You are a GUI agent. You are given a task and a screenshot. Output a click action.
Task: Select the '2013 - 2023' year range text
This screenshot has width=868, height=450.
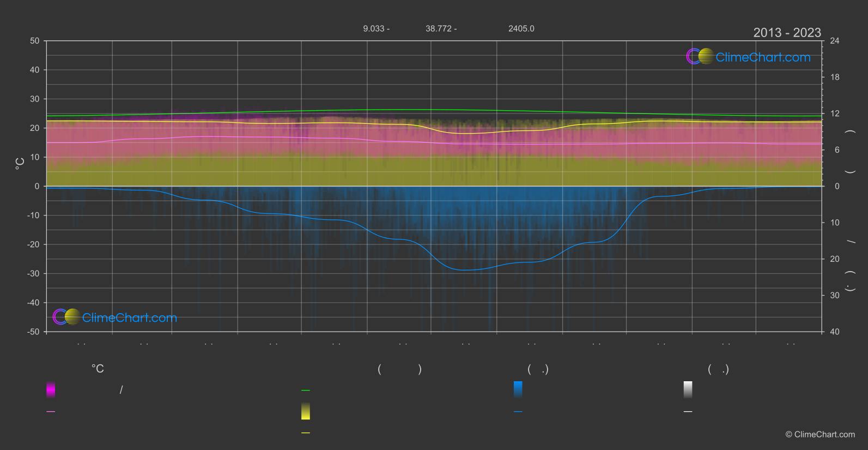click(787, 33)
